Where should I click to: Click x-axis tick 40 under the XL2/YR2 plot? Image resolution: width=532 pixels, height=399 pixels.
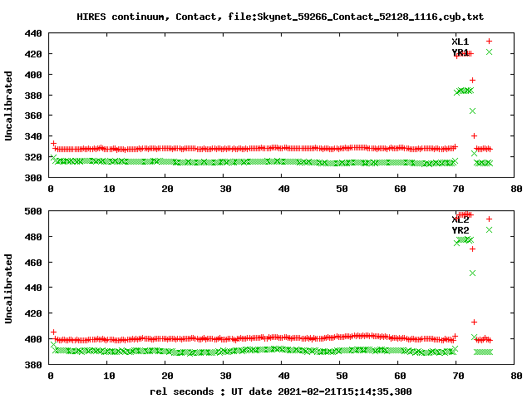283,377
